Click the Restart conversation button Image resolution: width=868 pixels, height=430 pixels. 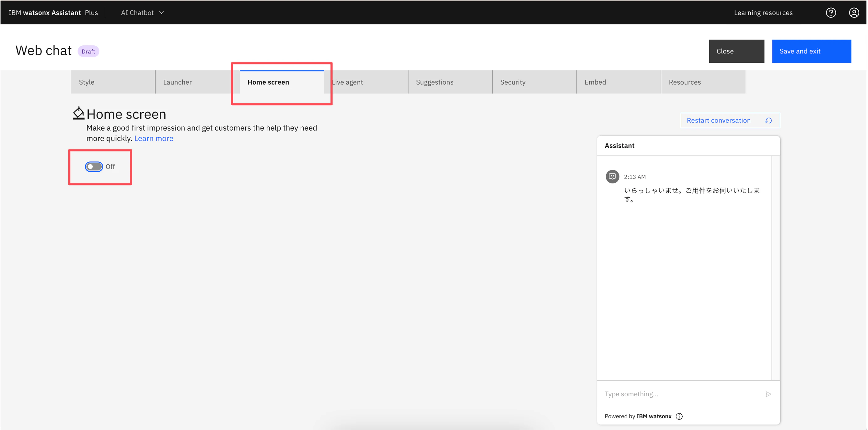(730, 121)
